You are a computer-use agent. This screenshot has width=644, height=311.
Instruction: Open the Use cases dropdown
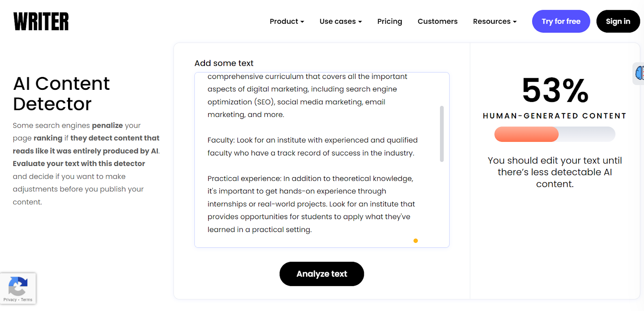pyautogui.click(x=341, y=21)
